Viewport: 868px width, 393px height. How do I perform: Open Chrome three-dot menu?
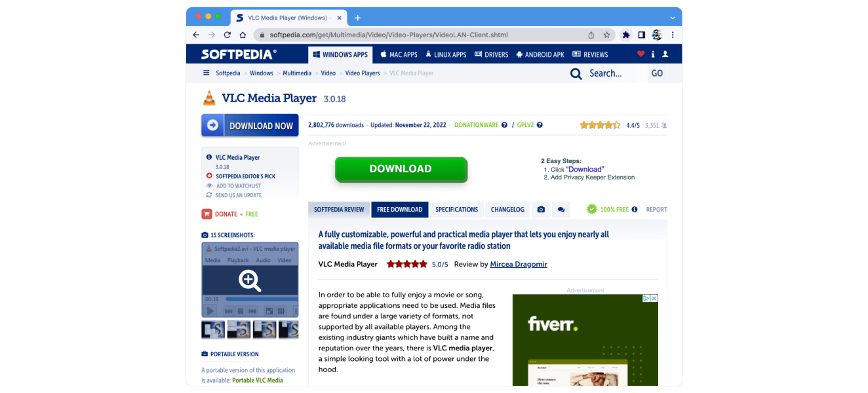[x=673, y=35]
